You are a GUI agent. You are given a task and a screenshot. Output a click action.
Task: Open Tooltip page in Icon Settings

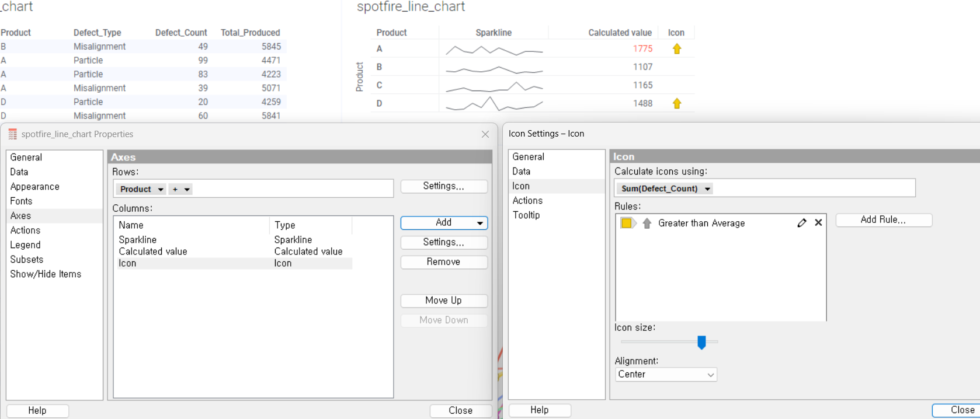[x=526, y=215]
